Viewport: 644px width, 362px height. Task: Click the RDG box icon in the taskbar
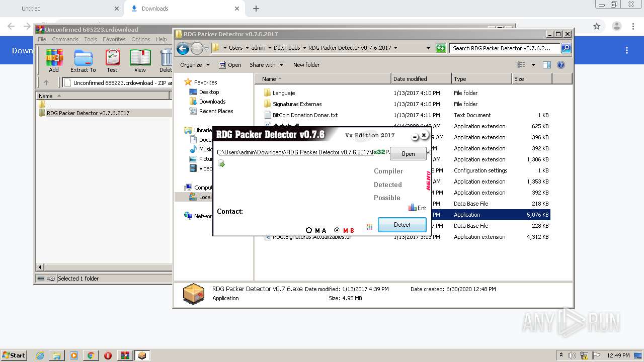142,355
